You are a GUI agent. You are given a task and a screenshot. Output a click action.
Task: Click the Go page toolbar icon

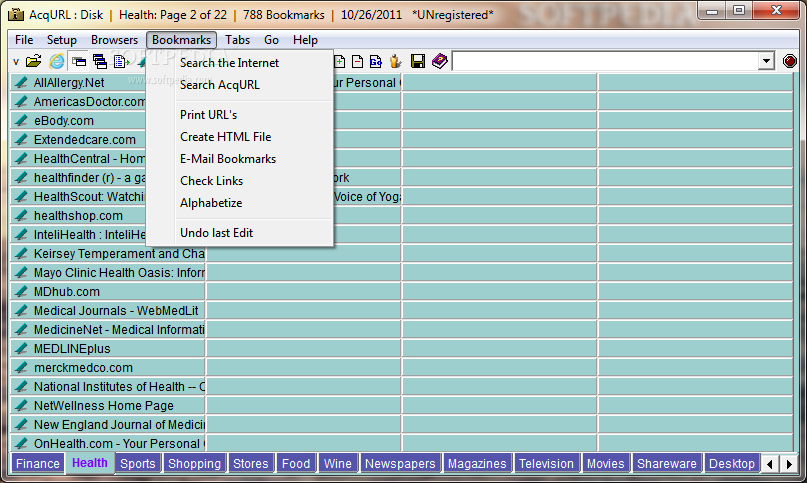pos(376,62)
